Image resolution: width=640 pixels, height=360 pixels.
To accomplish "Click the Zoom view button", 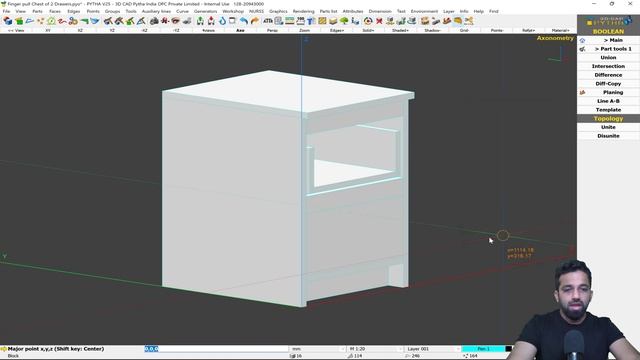I will click(304, 31).
